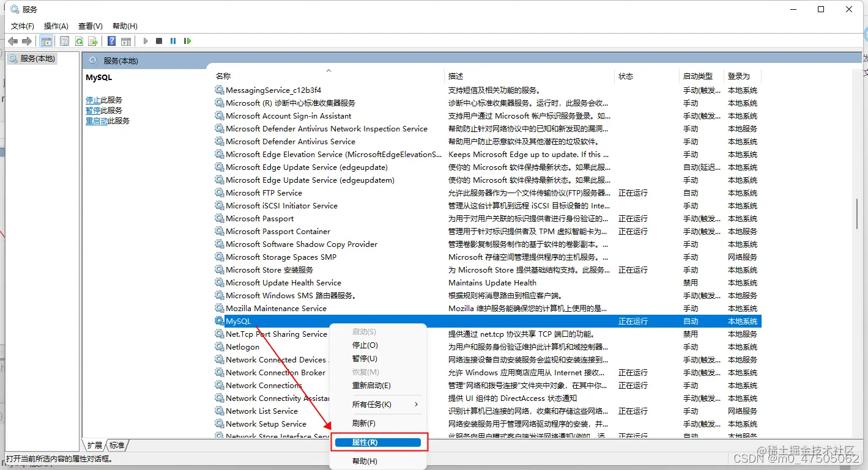868x470 pixels.
Task: Select Microsoft Store 安装服务 row
Action: [x=487, y=270]
